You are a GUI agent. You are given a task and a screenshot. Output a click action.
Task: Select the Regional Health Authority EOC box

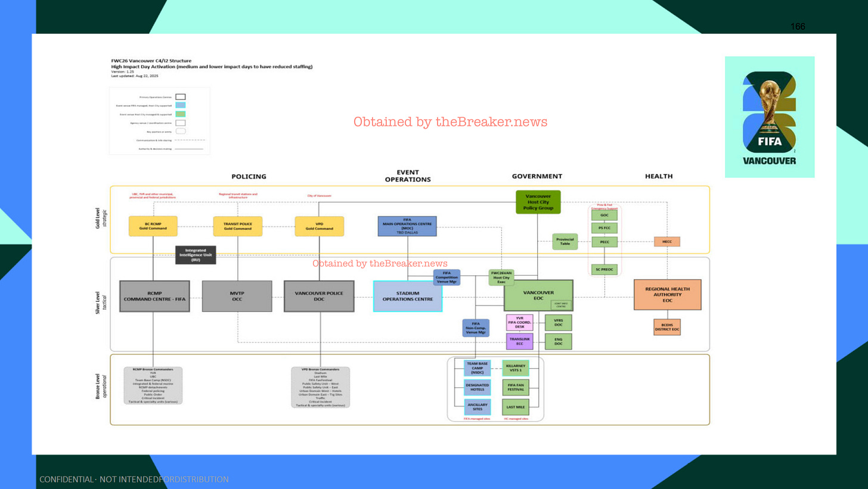click(668, 295)
